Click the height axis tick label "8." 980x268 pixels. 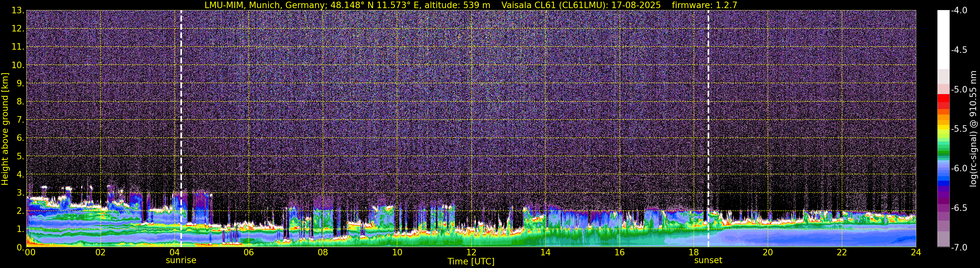click(20, 102)
